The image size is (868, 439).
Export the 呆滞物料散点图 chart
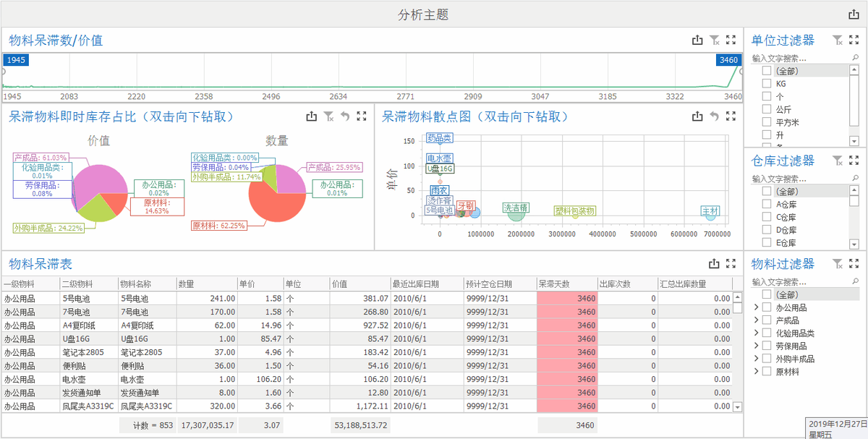tap(697, 116)
